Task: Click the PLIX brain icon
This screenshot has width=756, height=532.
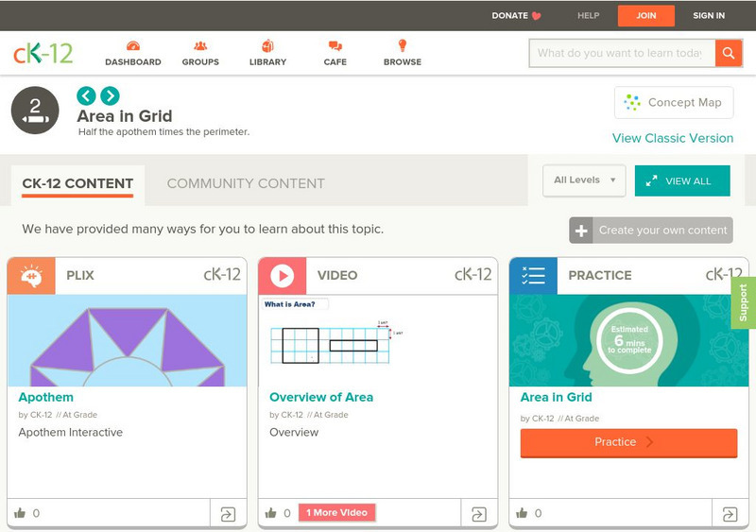Action: tap(31, 276)
